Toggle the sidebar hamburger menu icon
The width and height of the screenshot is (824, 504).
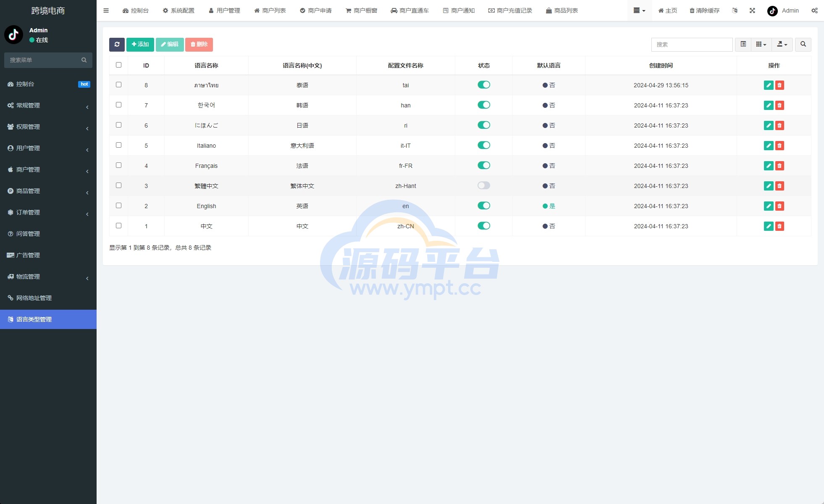pos(106,10)
